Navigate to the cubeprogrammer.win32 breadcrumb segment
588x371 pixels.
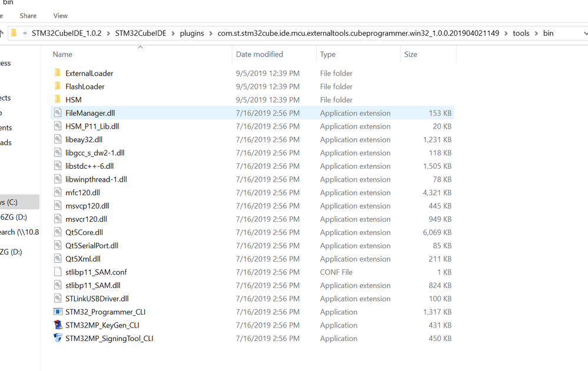pyautogui.click(x=358, y=33)
